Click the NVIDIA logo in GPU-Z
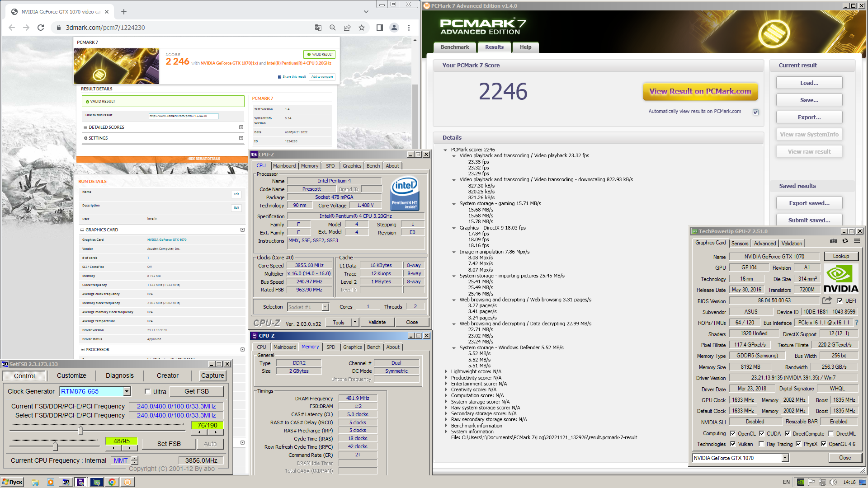 pos(841,279)
